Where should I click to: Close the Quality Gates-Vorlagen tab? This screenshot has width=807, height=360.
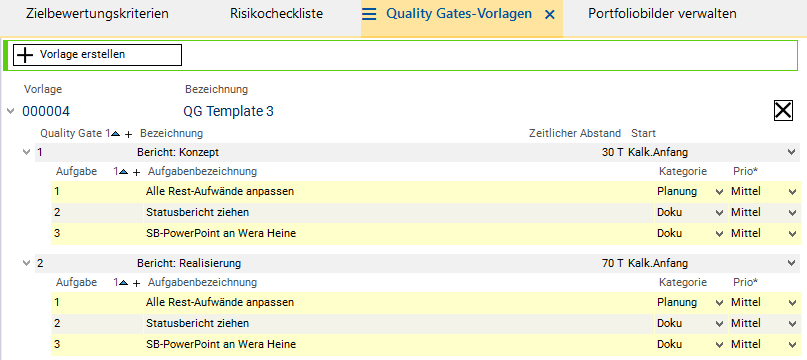[x=550, y=15]
